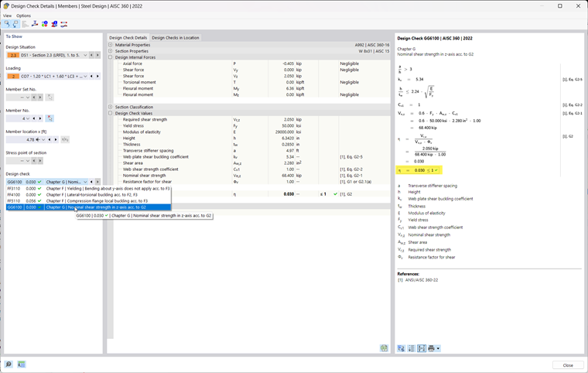
Task: Collapse the Design check dropdown list
Action: click(85, 182)
